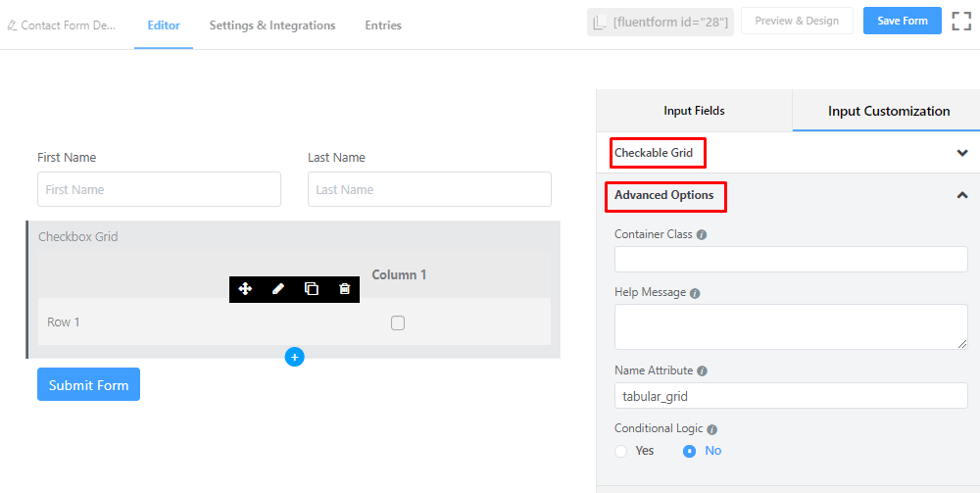Click the Preview & Design button
The height and width of the screenshot is (493, 980).
[x=797, y=21]
